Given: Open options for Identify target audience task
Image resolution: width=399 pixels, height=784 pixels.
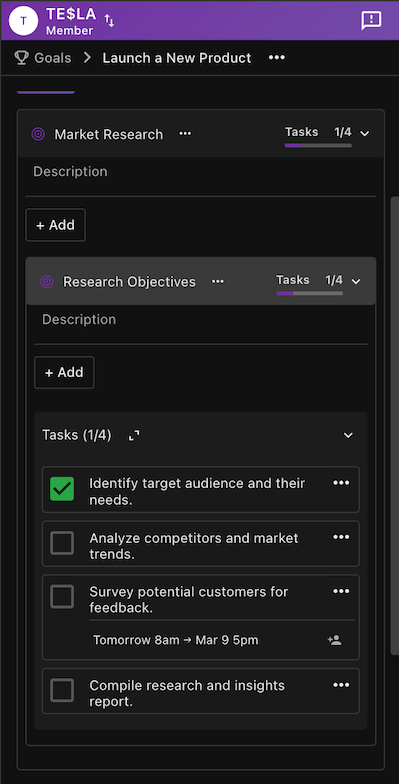Looking at the screenshot, I should [341, 483].
